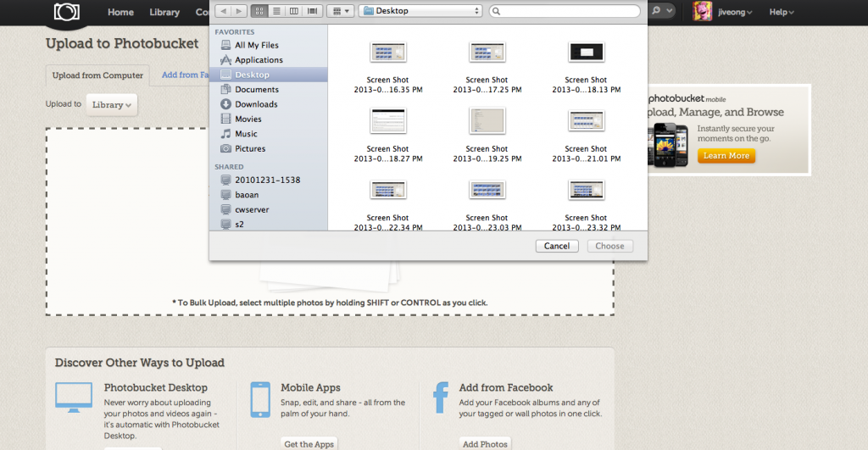Open the Upload to Library dropdown

click(111, 104)
